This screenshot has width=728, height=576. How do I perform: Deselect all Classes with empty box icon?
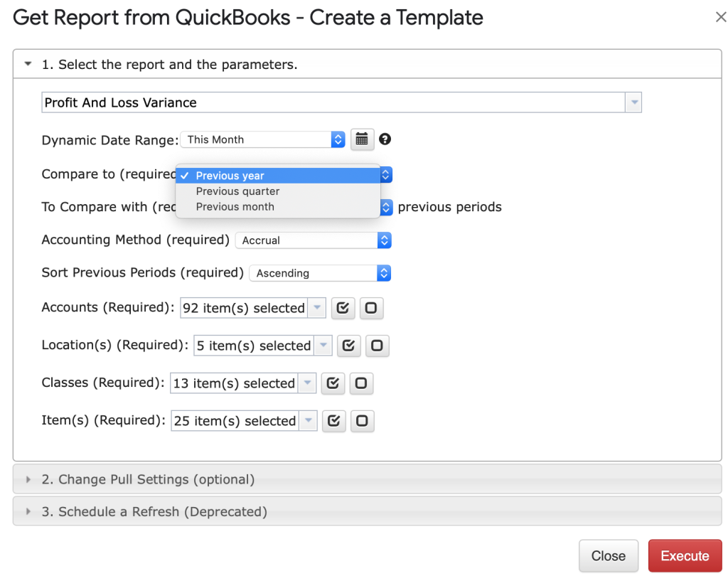coord(361,383)
